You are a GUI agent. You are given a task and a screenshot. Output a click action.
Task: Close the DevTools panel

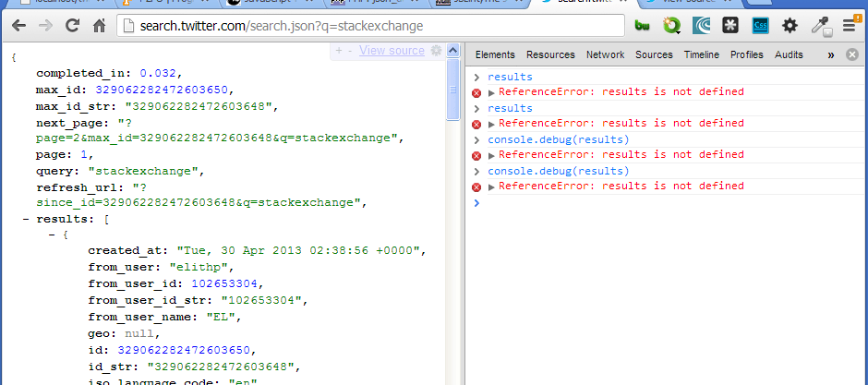pos(852,54)
